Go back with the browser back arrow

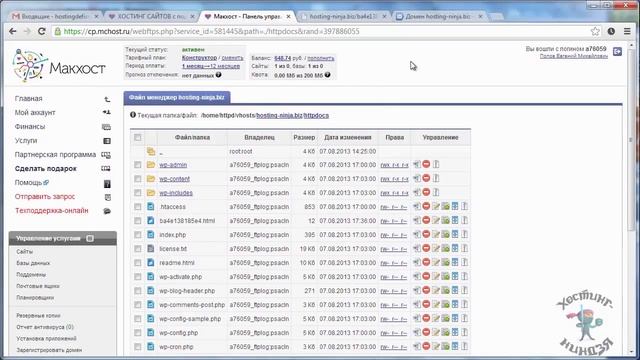(13, 31)
